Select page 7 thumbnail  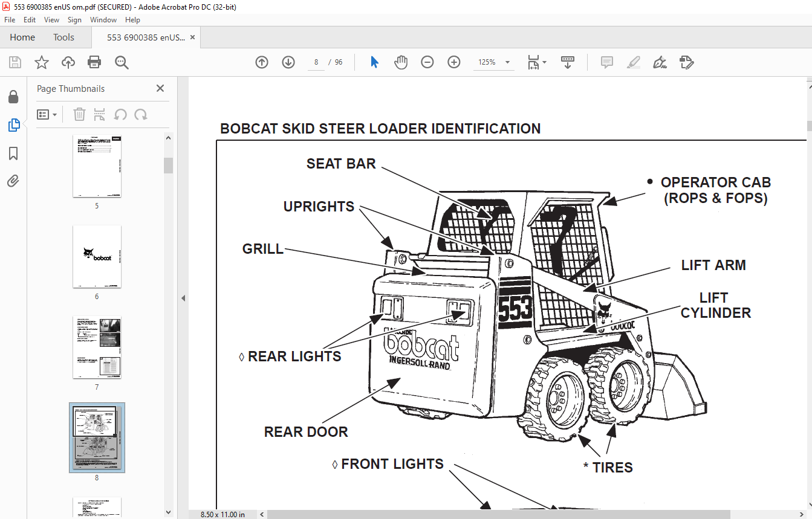97,347
